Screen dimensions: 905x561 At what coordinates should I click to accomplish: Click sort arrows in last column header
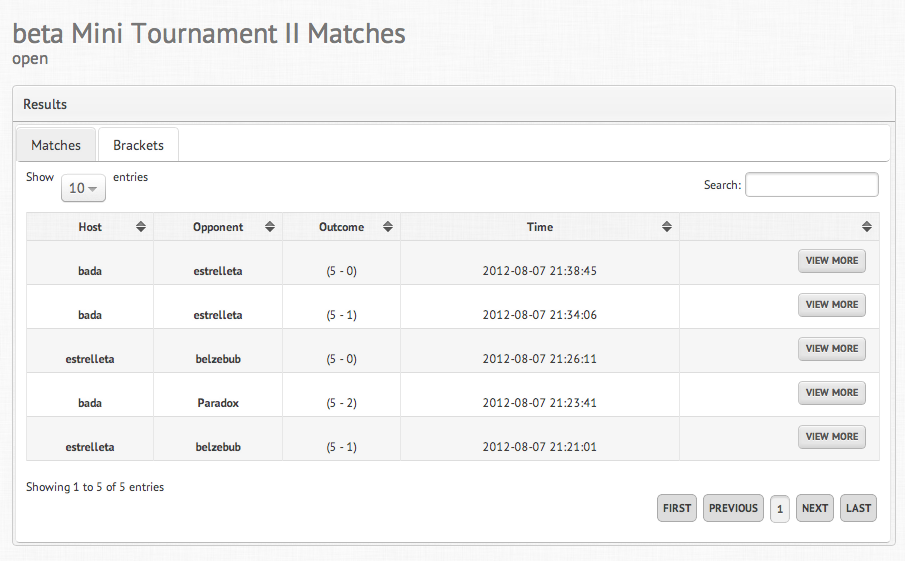coord(867,227)
